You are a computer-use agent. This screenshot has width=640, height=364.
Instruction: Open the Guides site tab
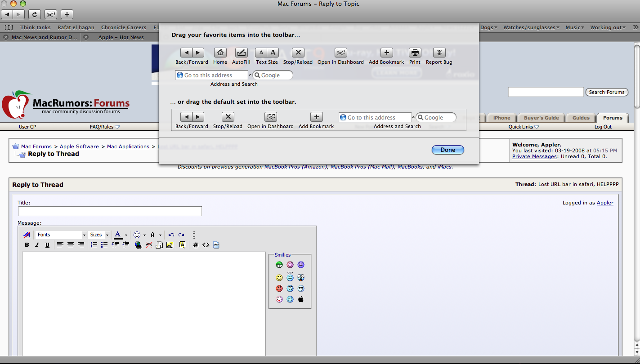click(x=581, y=118)
